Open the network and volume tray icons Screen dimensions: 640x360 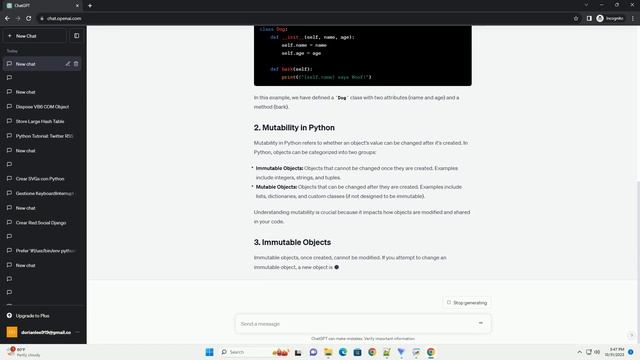[593, 352]
